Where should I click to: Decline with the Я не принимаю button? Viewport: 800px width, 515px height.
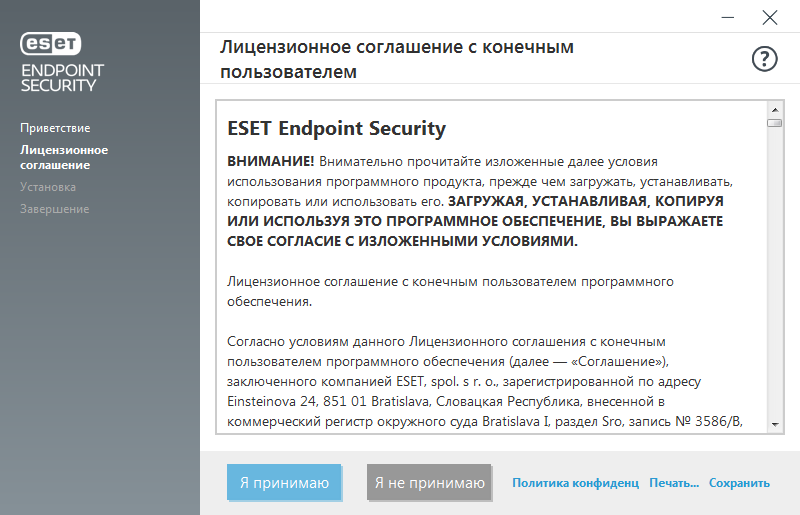coord(429,483)
